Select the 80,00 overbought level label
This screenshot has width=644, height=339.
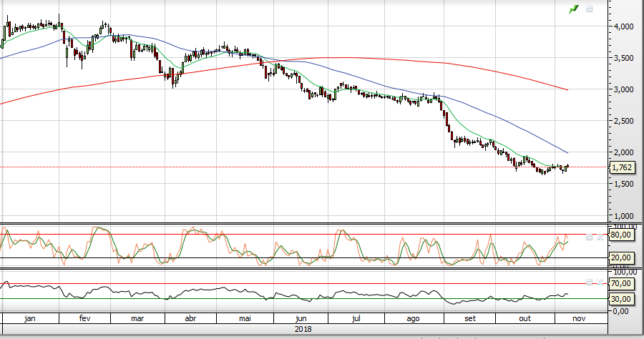click(x=620, y=235)
